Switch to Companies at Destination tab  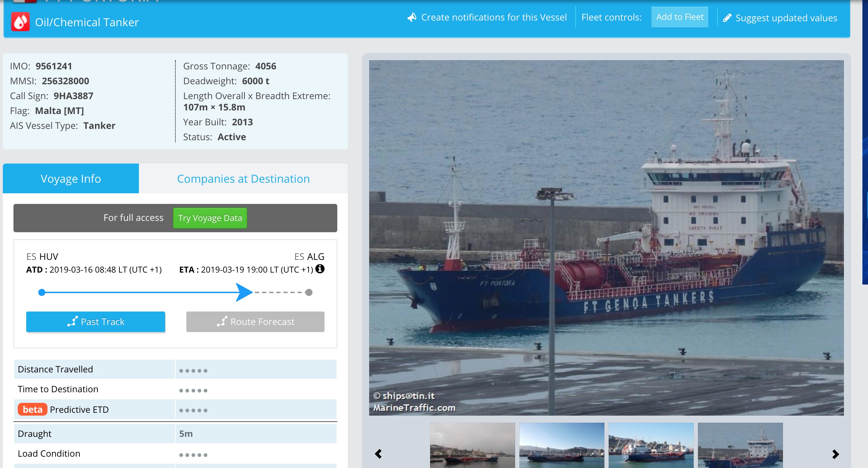(x=243, y=178)
